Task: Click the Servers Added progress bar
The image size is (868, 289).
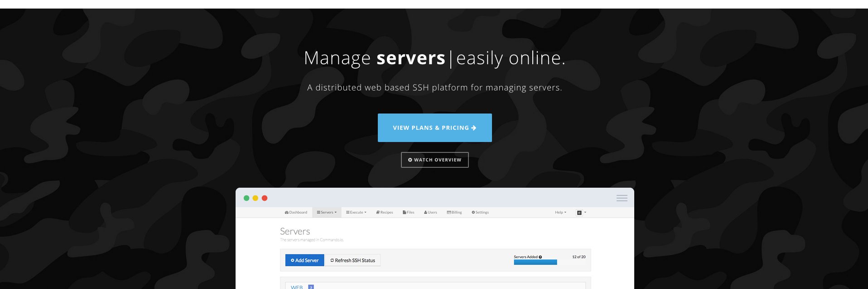Action: point(535,262)
